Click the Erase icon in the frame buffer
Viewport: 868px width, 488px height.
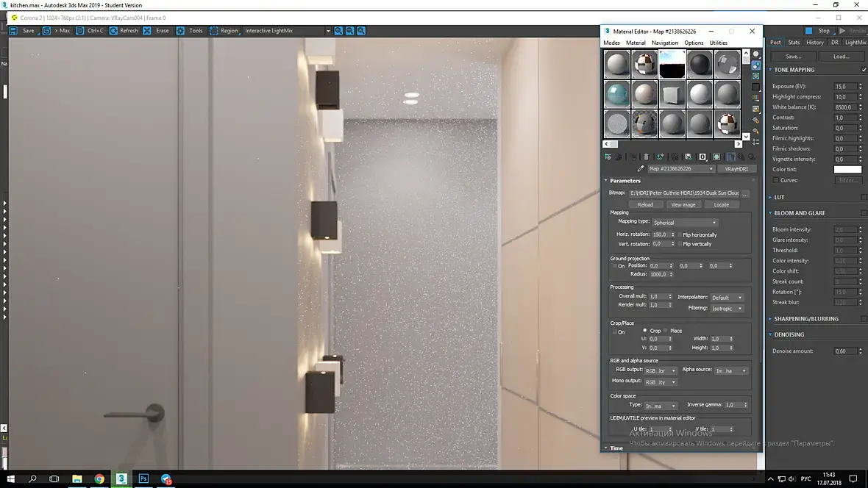(157, 31)
